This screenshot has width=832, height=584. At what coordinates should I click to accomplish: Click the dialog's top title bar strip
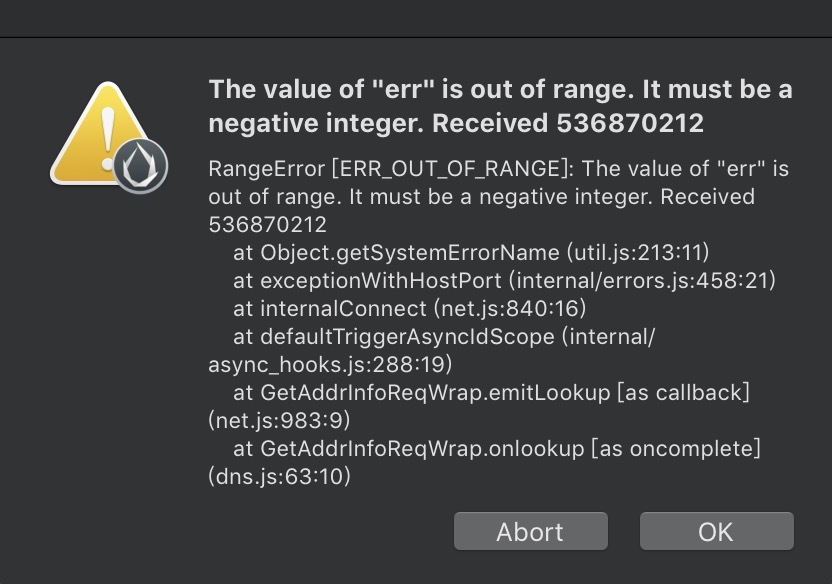pos(416,18)
